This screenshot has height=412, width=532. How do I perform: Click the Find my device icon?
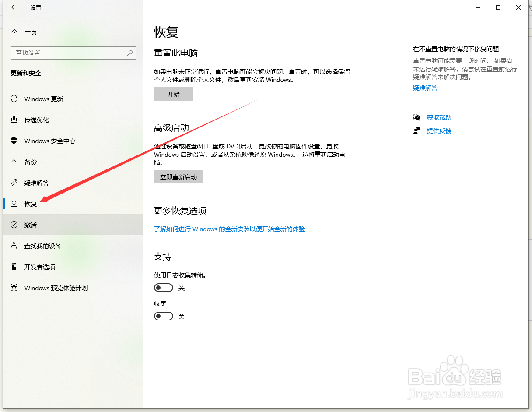coord(14,246)
